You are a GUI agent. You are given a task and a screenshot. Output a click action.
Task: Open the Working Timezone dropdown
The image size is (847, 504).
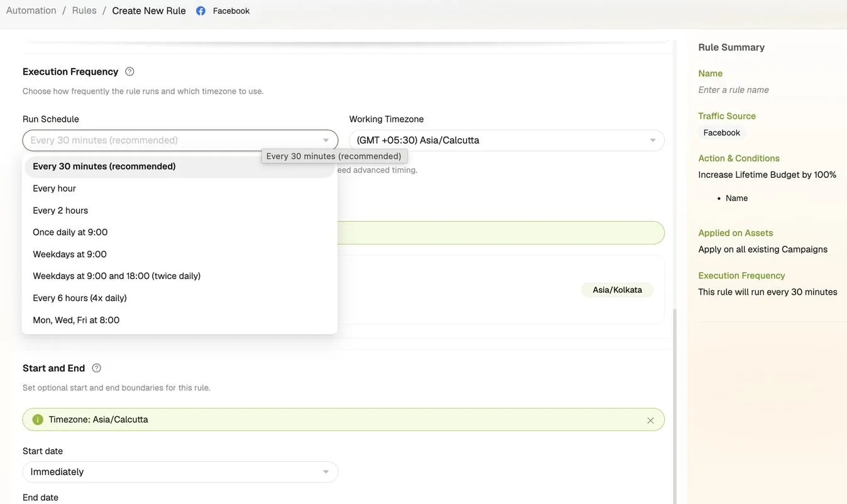(506, 140)
